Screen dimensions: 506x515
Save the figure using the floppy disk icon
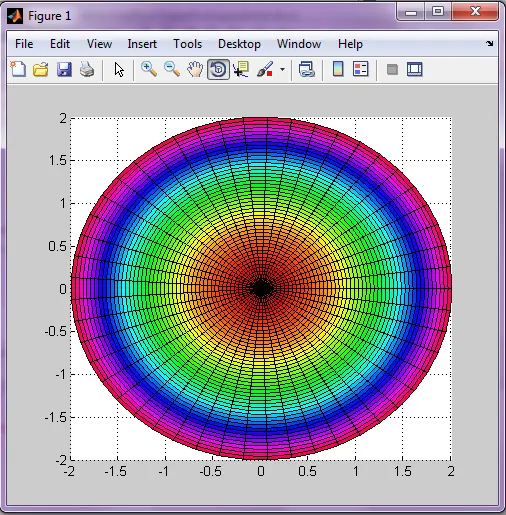coord(64,70)
